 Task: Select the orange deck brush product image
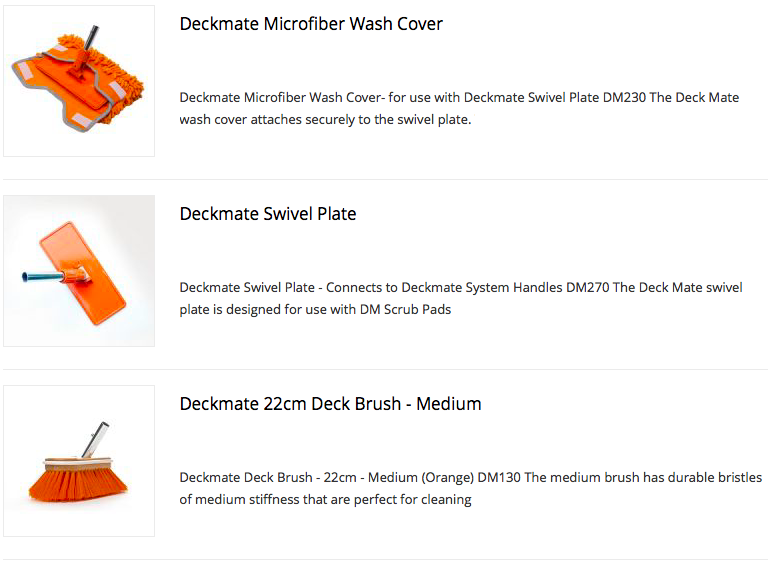pos(79,461)
